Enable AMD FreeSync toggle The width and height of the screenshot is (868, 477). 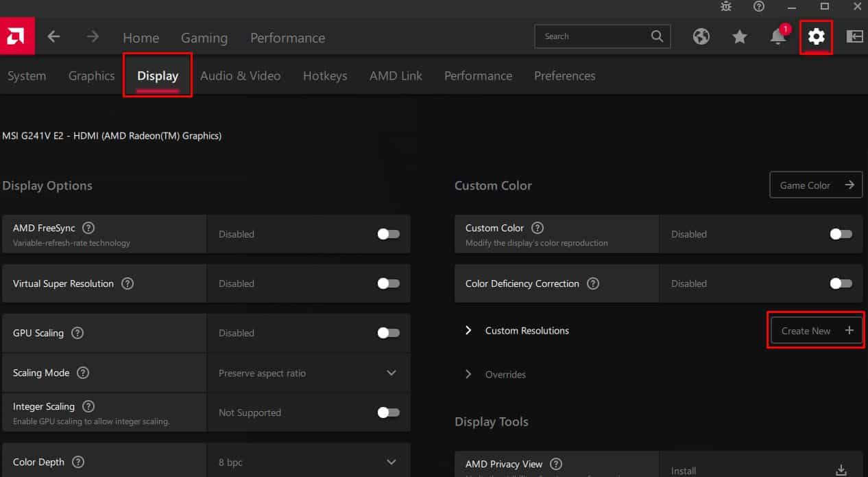point(388,234)
